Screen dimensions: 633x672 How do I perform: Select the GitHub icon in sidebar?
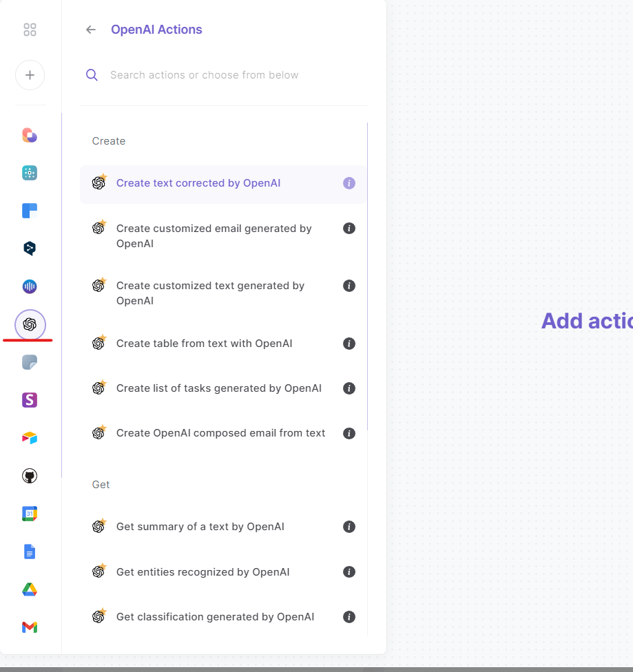click(30, 476)
